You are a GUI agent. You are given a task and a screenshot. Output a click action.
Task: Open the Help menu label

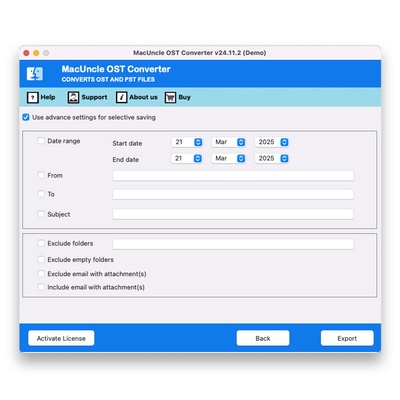click(48, 97)
